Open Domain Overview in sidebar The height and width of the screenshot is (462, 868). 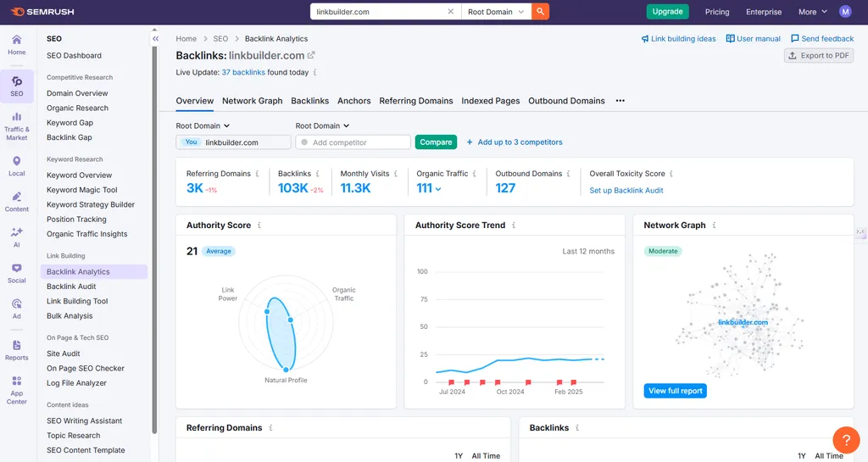(77, 93)
